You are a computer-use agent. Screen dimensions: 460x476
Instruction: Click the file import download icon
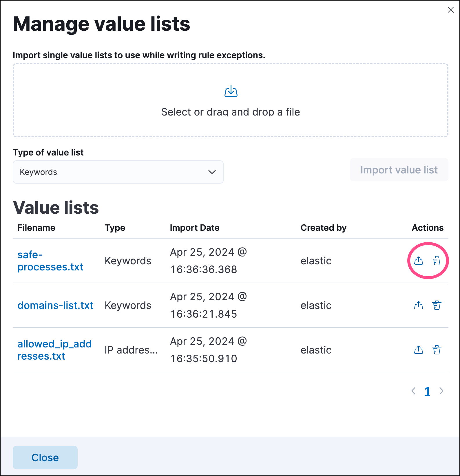[231, 91]
